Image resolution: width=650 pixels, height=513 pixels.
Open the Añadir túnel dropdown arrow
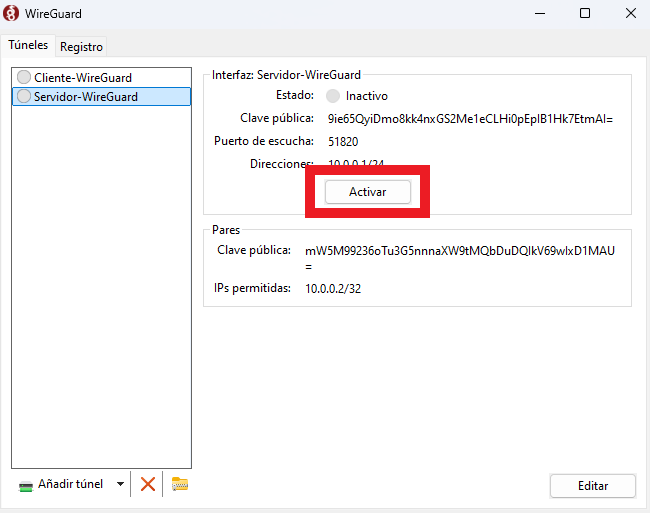coord(120,484)
